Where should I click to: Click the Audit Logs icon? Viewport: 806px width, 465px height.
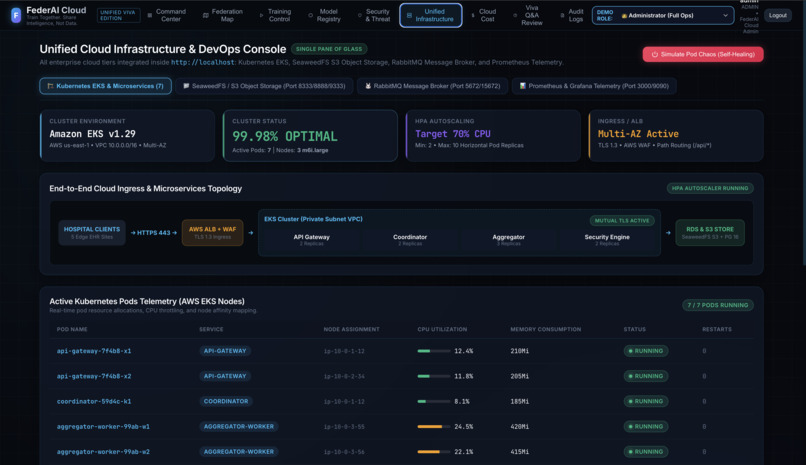point(562,15)
